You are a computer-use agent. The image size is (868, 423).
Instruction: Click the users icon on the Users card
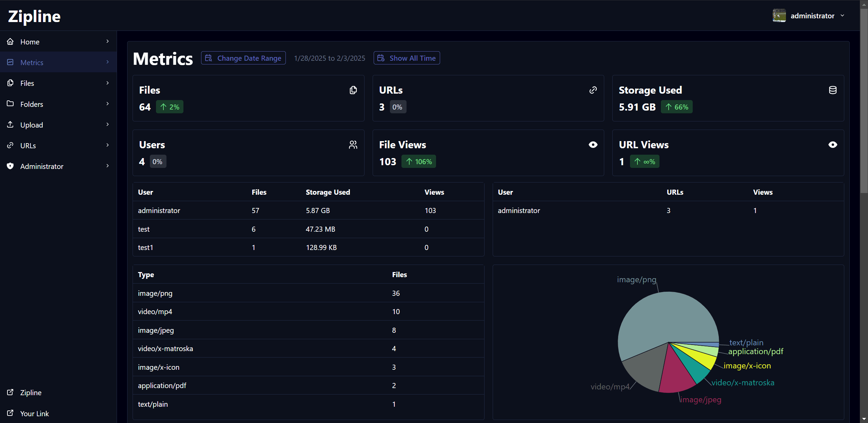point(353,145)
